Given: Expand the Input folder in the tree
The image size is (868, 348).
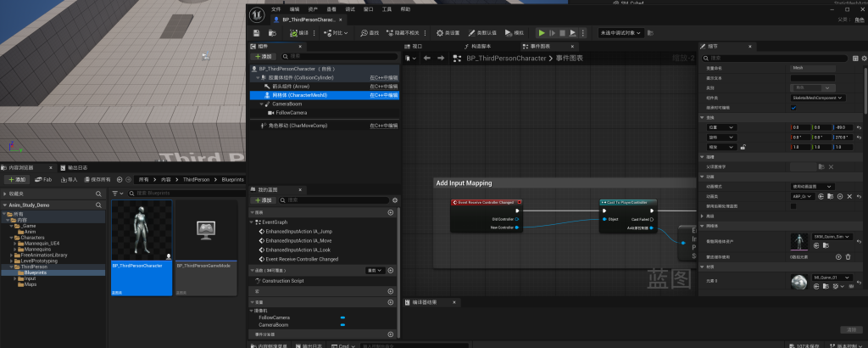Looking at the screenshot, I should tap(17, 278).
